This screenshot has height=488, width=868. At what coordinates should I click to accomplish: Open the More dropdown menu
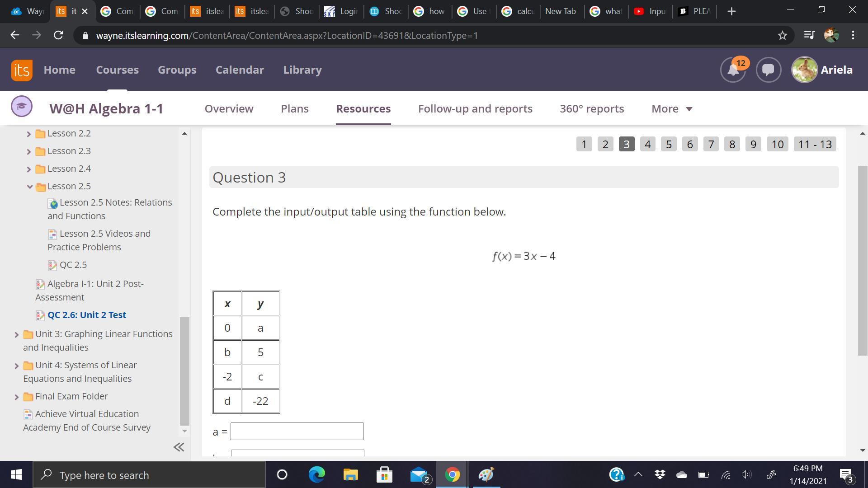672,109
